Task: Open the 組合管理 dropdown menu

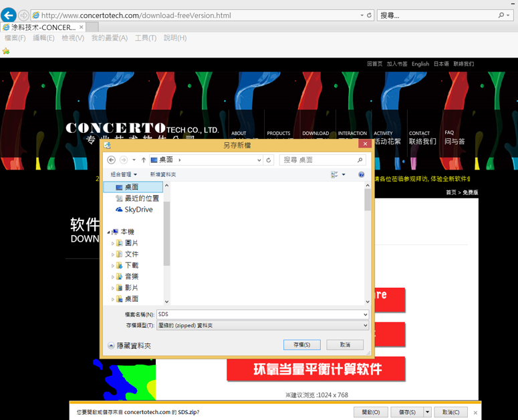Action: (x=124, y=175)
